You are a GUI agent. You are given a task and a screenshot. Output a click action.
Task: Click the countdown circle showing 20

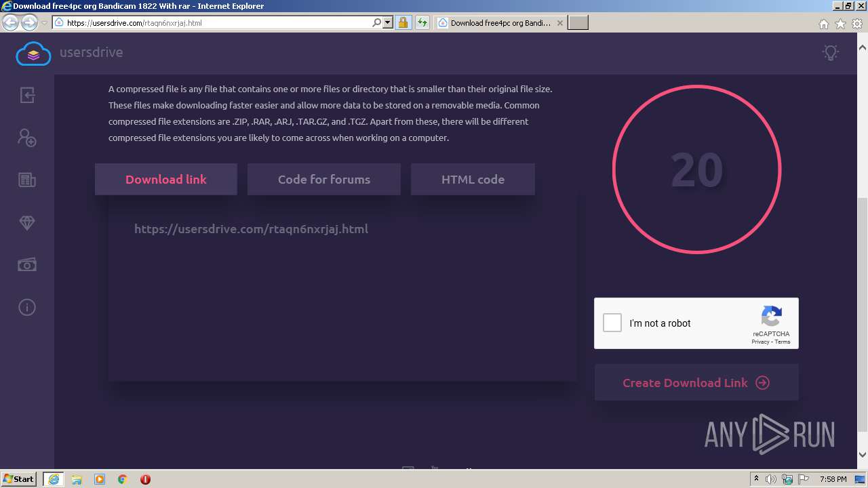pos(697,169)
